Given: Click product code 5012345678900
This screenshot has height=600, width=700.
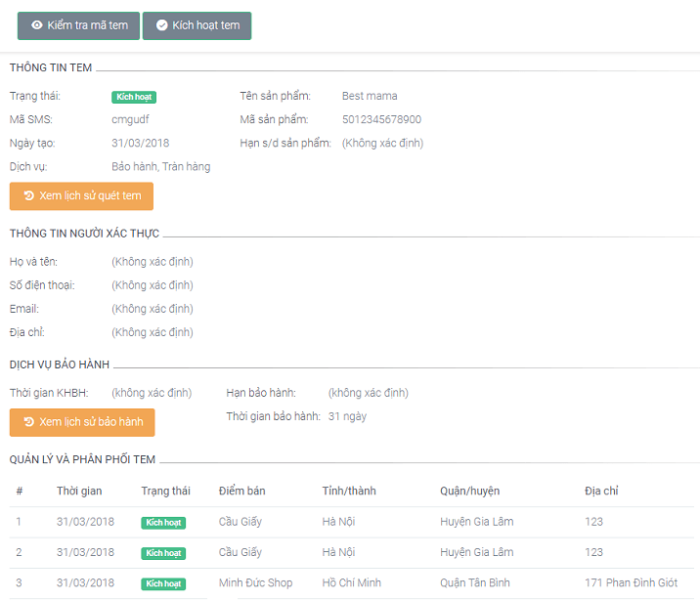Looking at the screenshot, I should pos(381,120).
